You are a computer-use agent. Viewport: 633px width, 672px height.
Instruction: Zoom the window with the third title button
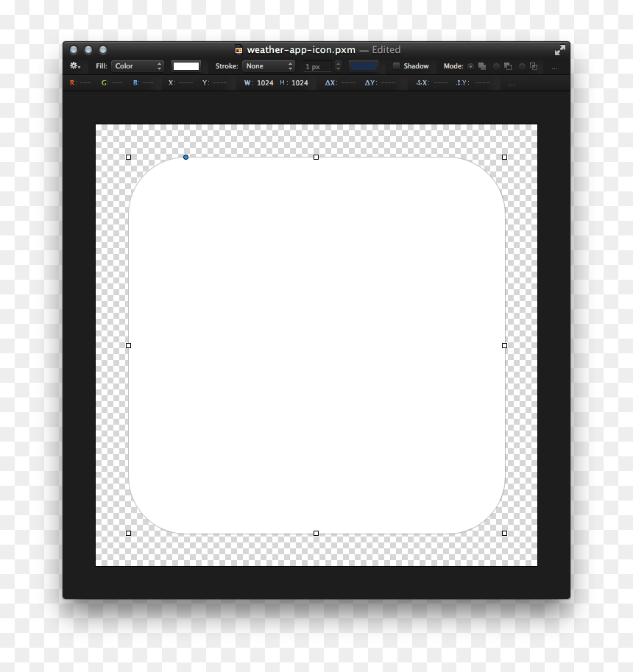[103, 50]
